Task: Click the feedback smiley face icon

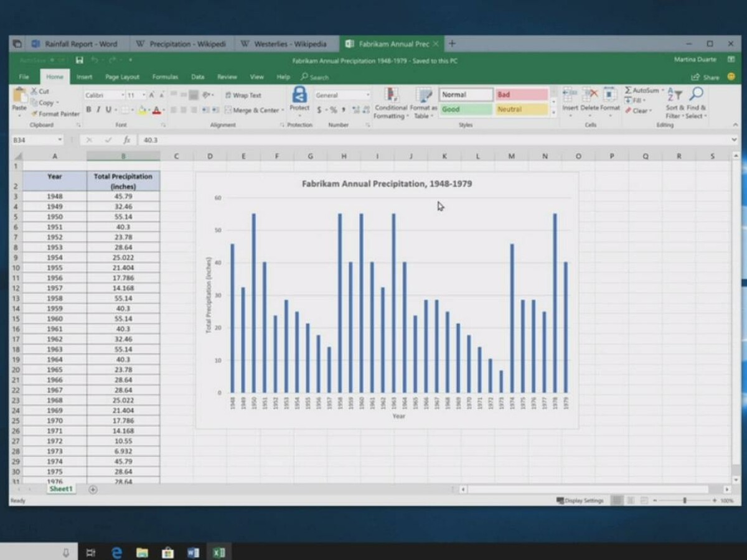Action: click(730, 77)
